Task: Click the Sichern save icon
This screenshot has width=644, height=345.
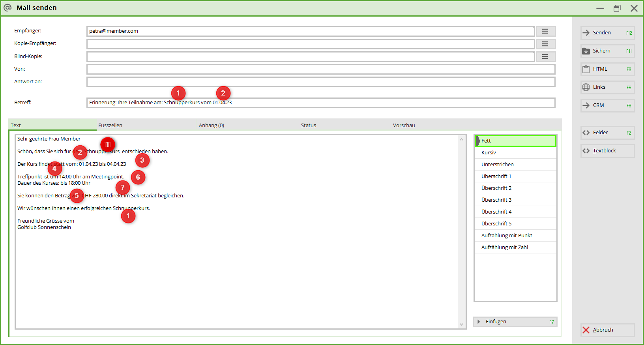Action: point(586,51)
